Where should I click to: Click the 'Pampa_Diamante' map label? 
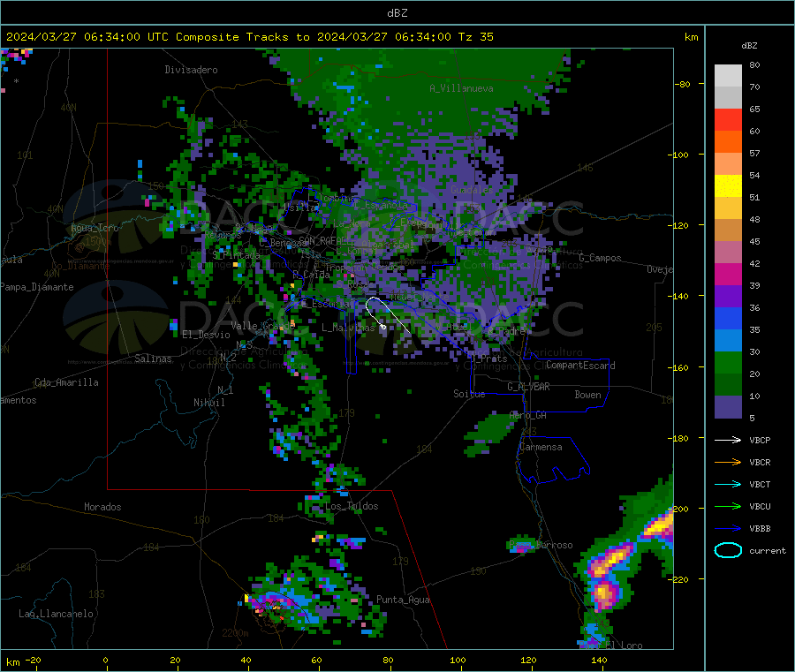pos(37,287)
